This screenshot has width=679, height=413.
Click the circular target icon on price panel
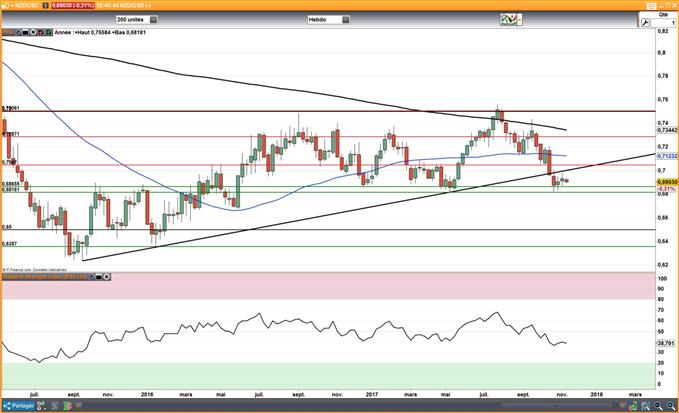pyautogui.click(x=33, y=32)
